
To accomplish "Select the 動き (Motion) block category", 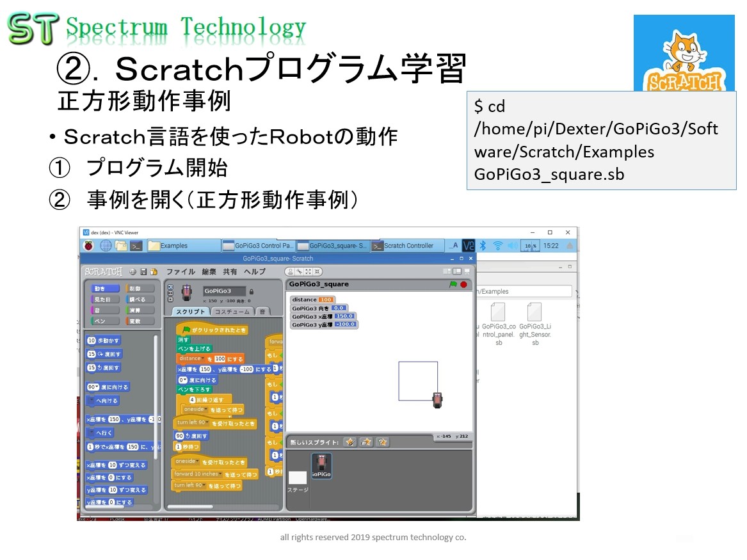I will 102,289.
